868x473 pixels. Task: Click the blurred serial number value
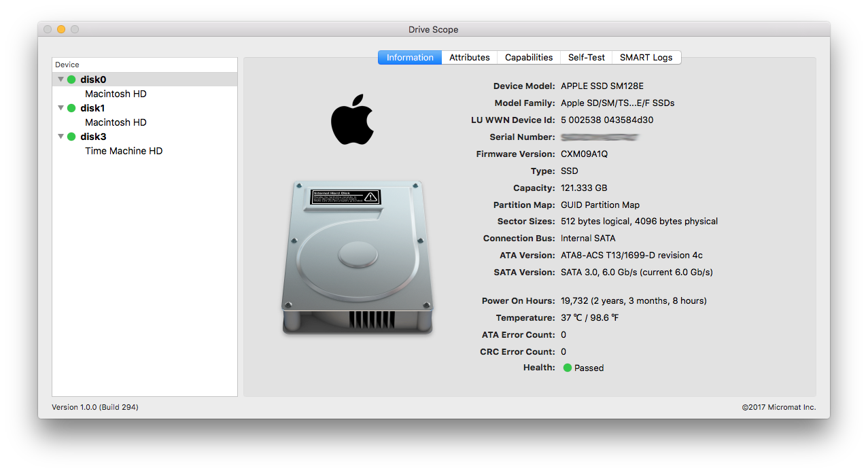[x=600, y=137]
